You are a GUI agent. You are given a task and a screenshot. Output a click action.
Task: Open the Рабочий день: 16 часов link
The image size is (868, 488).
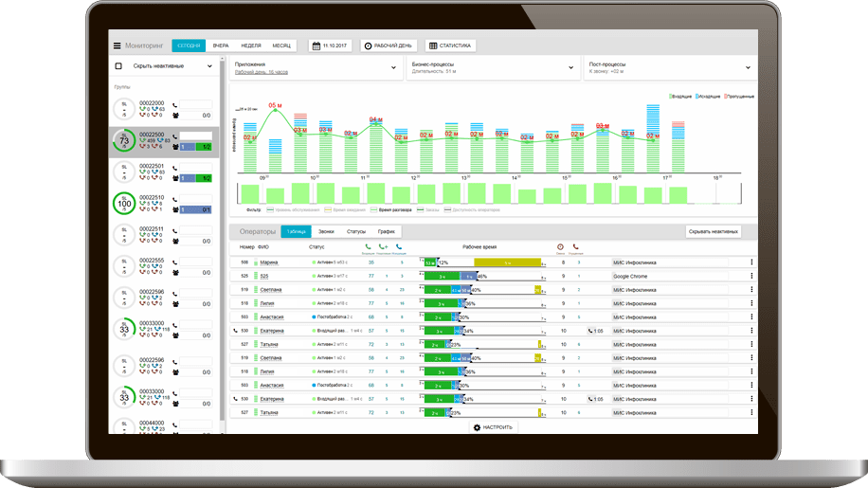click(262, 72)
